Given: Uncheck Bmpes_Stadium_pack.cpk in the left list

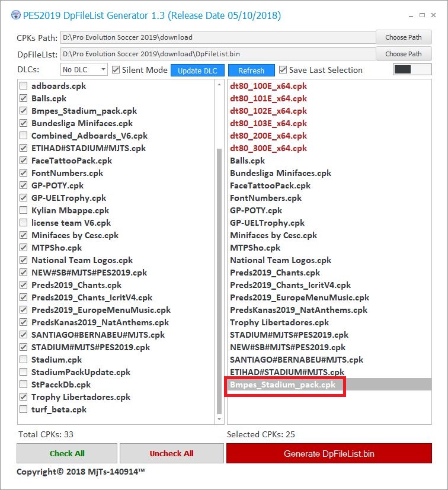Looking at the screenshot, I should click(x=24, y=111).
